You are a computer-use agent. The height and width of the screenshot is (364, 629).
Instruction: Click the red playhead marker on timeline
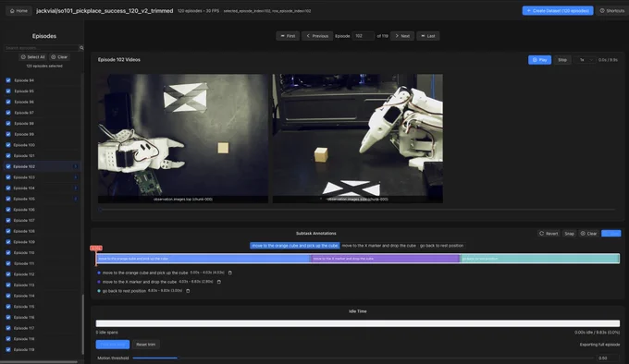96,249
